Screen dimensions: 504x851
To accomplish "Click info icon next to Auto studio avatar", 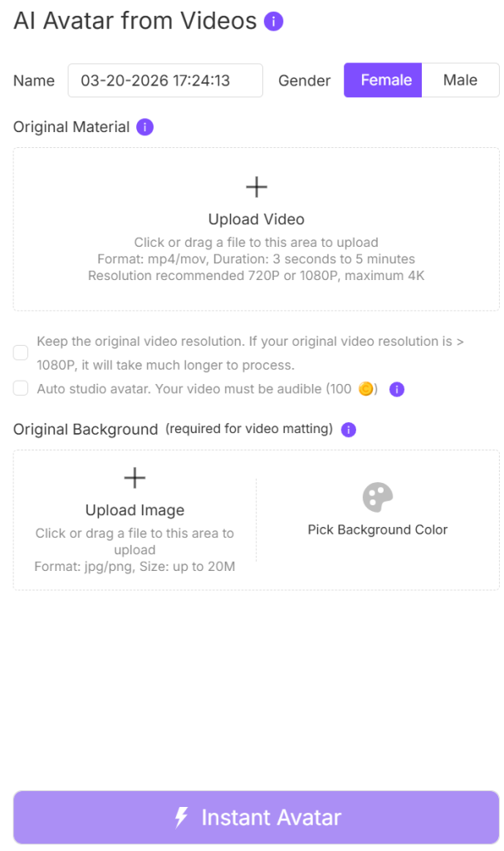I will coord(397,389).
